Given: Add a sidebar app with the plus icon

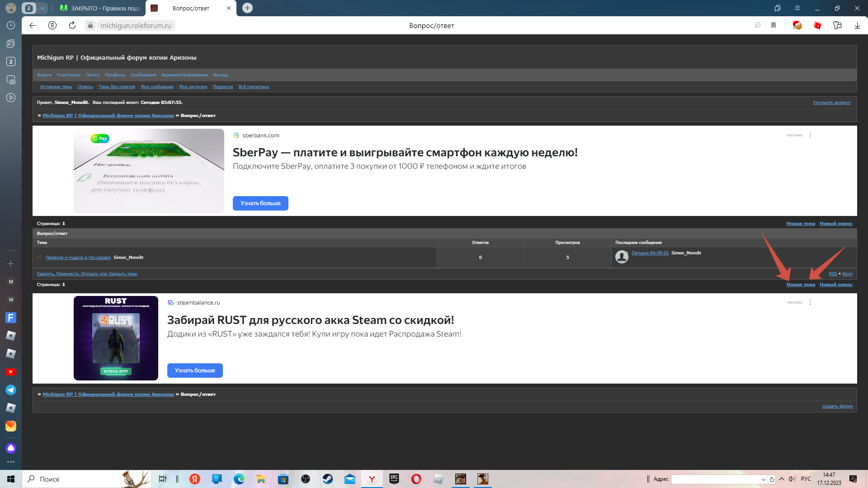Looking at the screenshot, I should 11,263.
